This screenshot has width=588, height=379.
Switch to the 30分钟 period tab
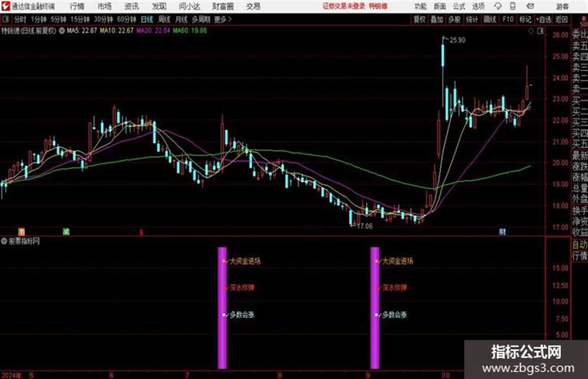click(103, 19)
